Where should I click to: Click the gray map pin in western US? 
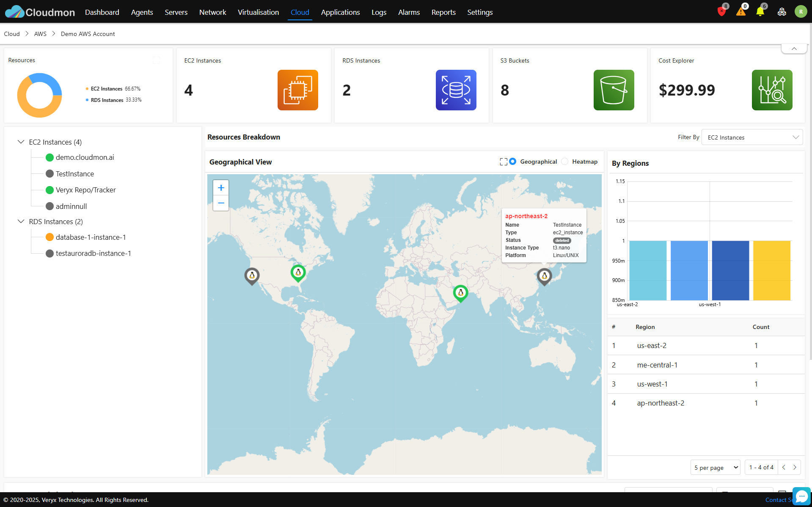point(252,277)
